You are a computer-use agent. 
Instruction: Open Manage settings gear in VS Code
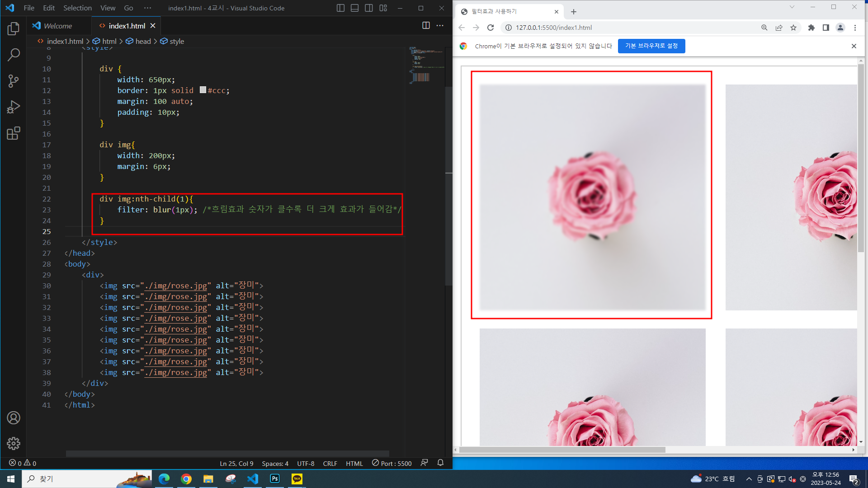(14, 443)
